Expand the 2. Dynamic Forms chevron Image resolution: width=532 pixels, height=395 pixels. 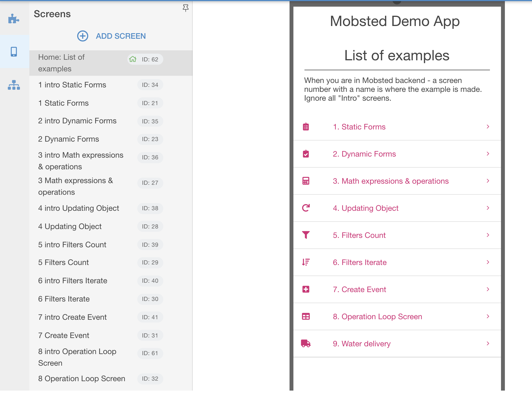pos(488,154)
